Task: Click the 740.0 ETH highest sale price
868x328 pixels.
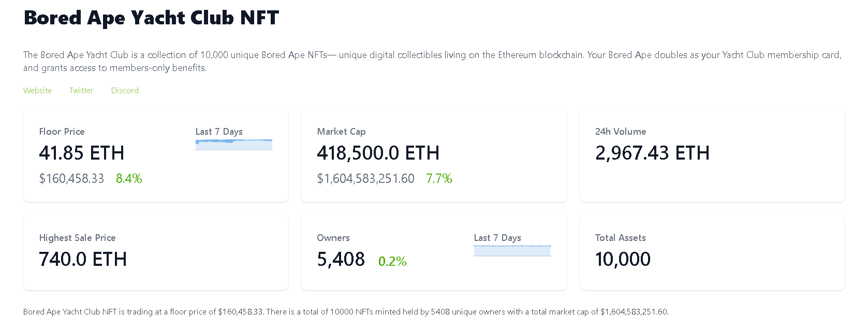Action: (x=83, y=259)
